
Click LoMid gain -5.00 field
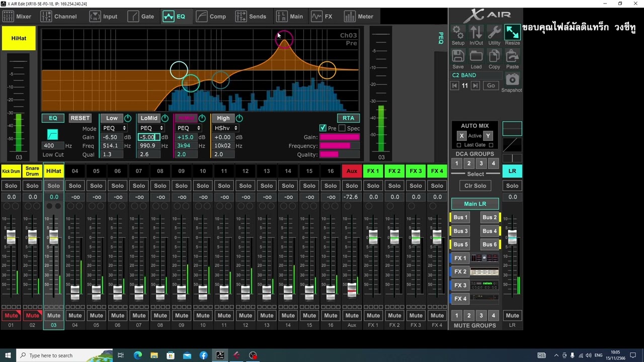[x=149, y=137]
